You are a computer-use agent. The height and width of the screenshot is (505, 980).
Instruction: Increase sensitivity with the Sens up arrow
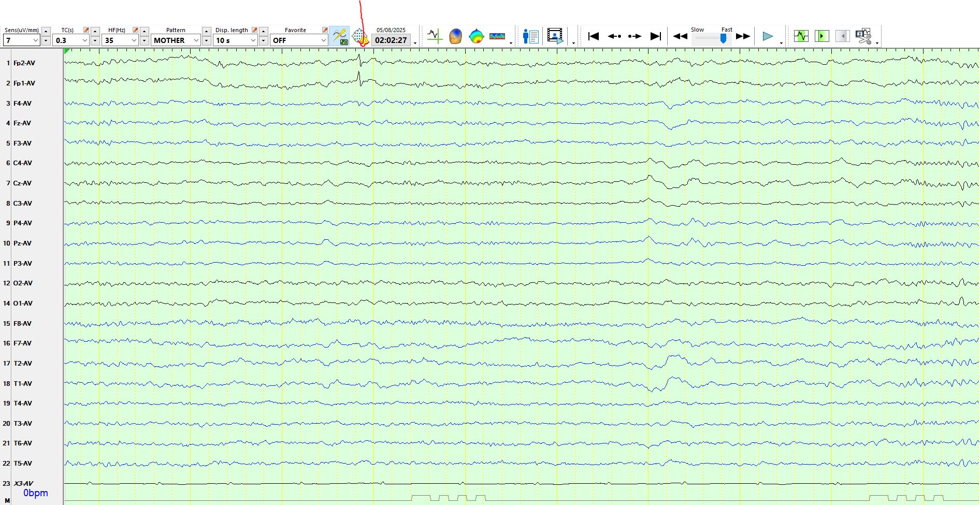[46, 31]
